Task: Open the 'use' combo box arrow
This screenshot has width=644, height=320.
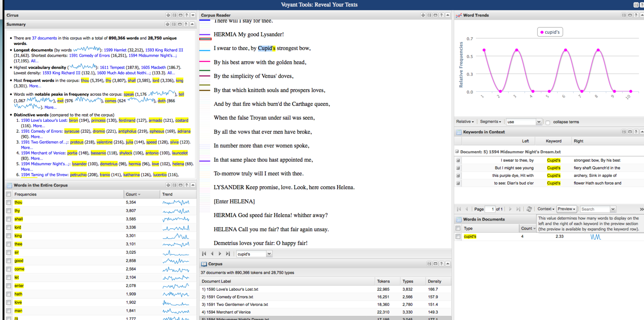Action: coord(539,122)
